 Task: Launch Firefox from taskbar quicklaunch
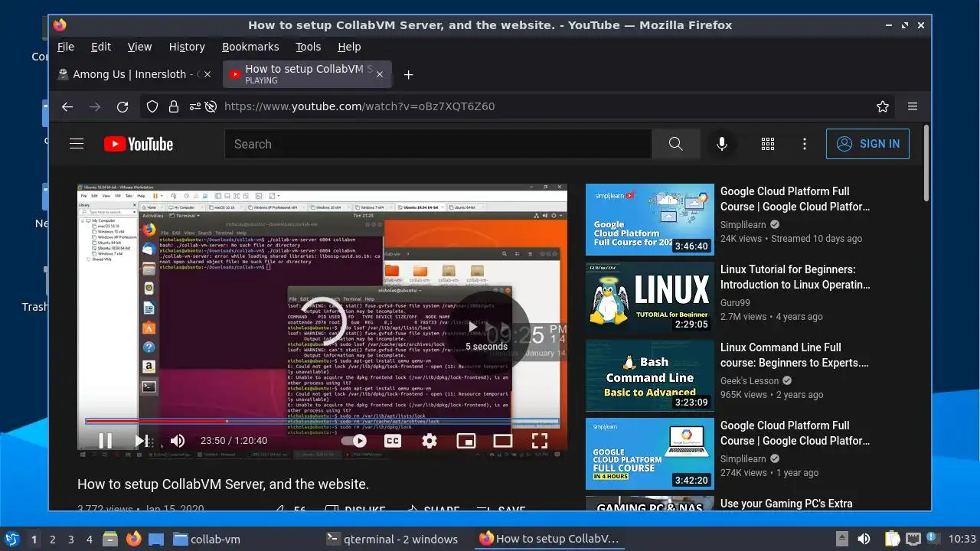pos(133,539)
